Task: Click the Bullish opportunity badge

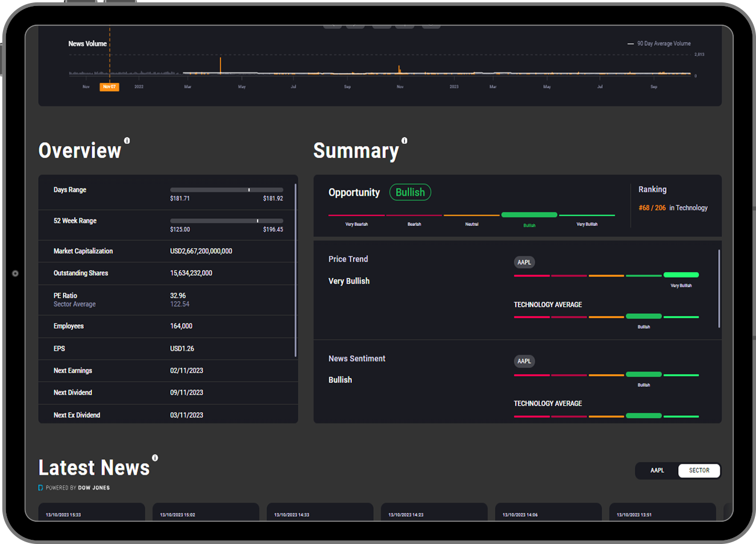Action: [410, 192]
